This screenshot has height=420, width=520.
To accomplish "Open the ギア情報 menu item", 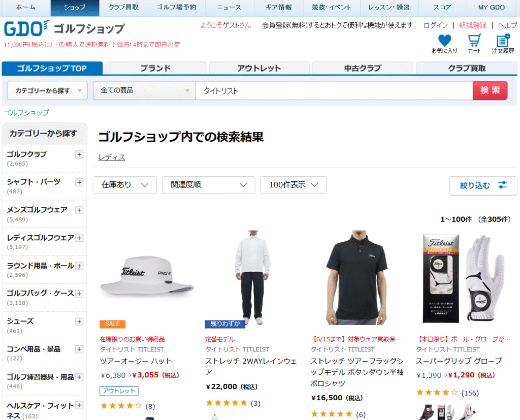I will (x=279, y=8).
